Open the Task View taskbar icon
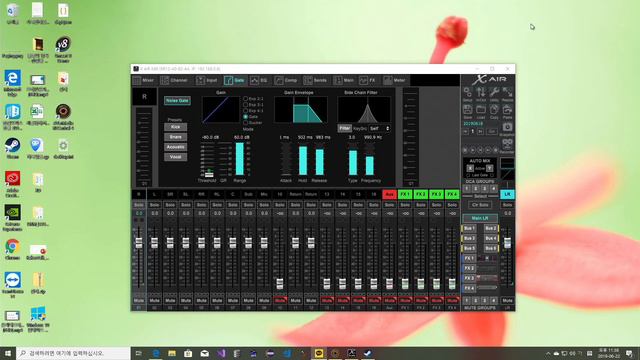The width and height of the screenshot is (640, 360). click(138, 353)
